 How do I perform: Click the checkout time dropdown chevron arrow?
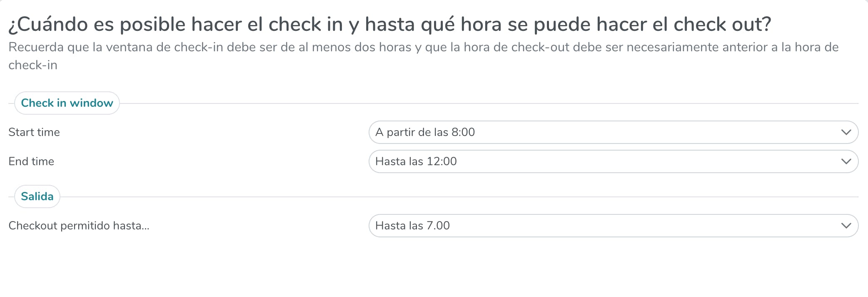click(846, 226)
